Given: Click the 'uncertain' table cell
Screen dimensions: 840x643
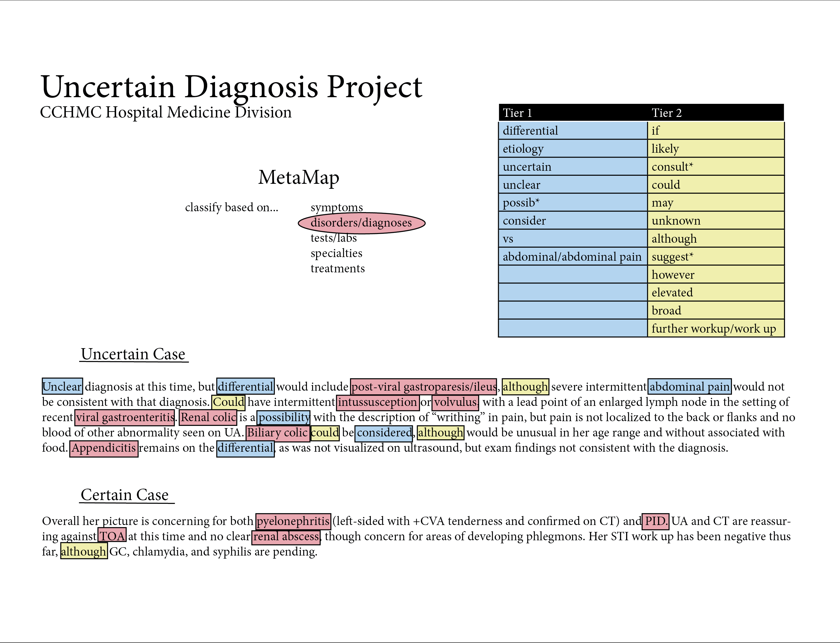Looking at the screenshot, I should [573, 167].
